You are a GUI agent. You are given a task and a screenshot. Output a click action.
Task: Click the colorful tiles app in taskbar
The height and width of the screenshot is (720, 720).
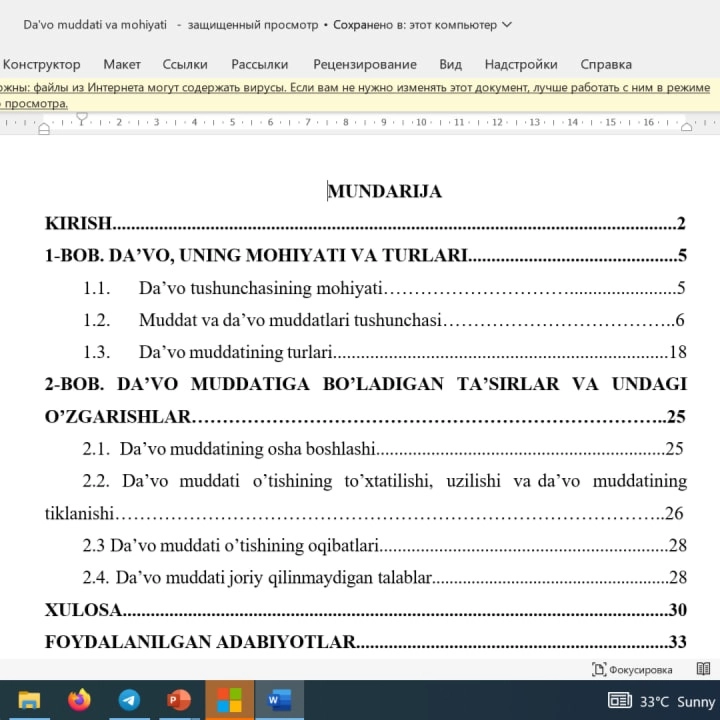point(229,700)
